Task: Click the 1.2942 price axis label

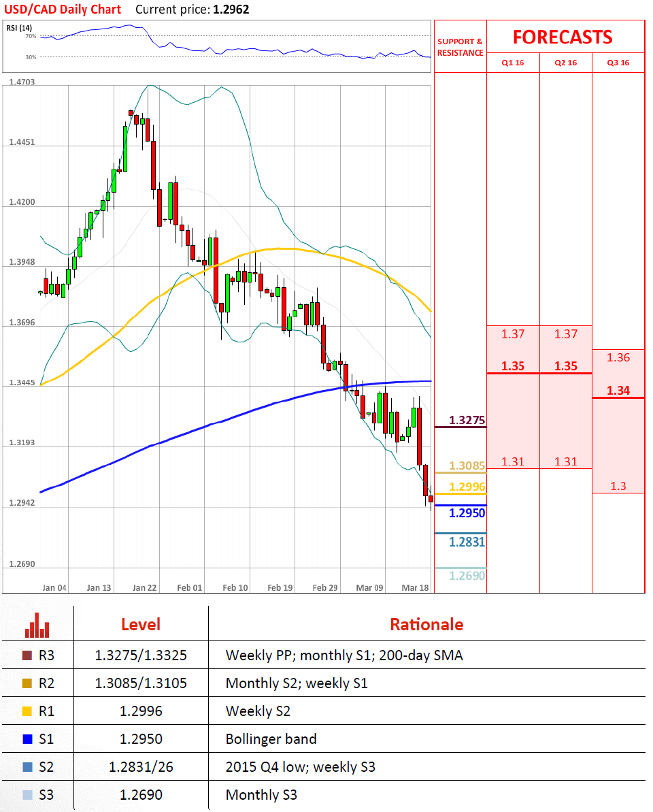Action: (x=22, y=503)
